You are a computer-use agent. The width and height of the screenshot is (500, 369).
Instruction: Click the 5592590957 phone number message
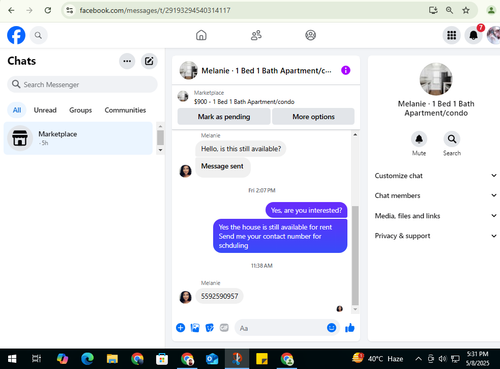pyautogui.click(x=219, y=296)
